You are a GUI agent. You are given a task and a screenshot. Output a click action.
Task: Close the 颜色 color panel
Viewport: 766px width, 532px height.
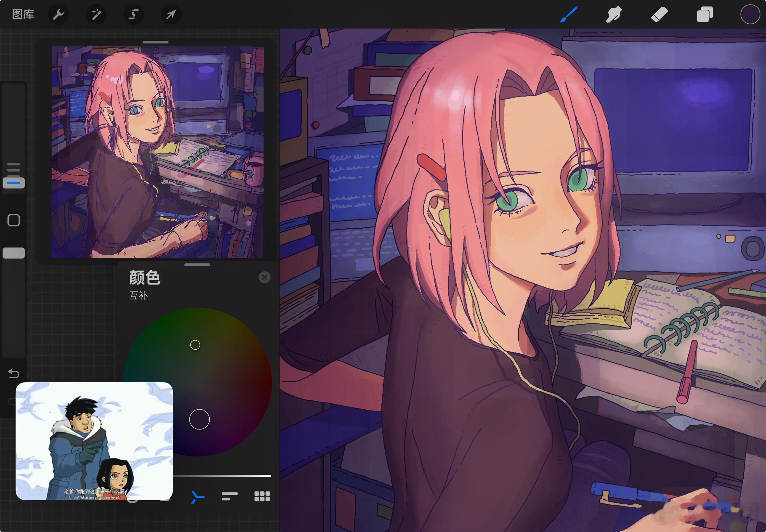point(265,277)
